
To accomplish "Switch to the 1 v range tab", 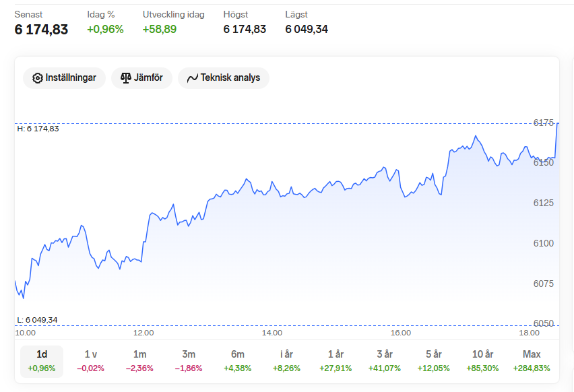I will pyautogui.click(x=91, y=361).
